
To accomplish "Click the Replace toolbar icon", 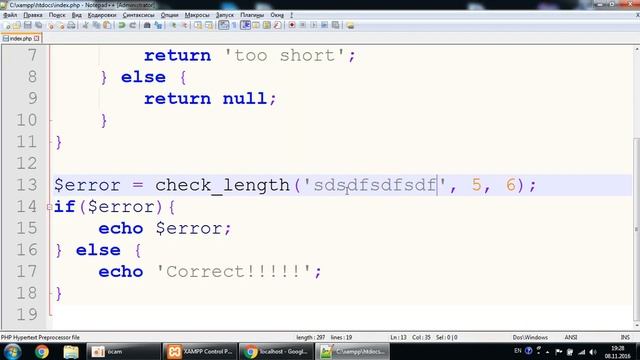I will point(158,25).
